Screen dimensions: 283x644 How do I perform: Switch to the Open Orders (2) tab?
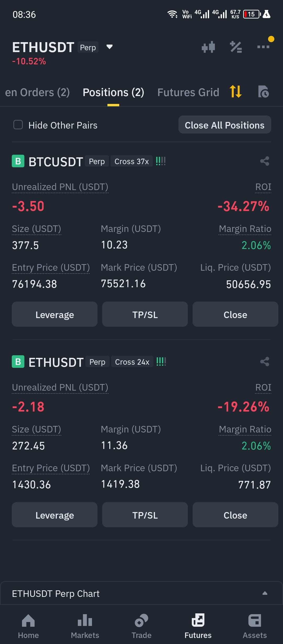pos(37,92)
